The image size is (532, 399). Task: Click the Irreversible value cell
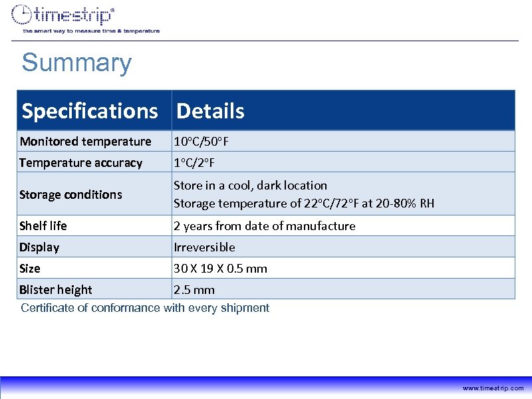click(x=343, y=247)
